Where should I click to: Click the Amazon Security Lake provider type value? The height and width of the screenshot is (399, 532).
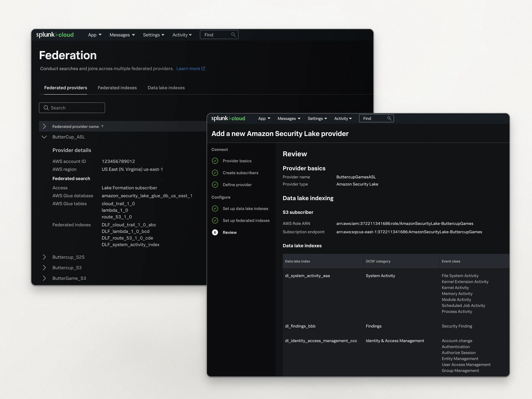(357, 184)
